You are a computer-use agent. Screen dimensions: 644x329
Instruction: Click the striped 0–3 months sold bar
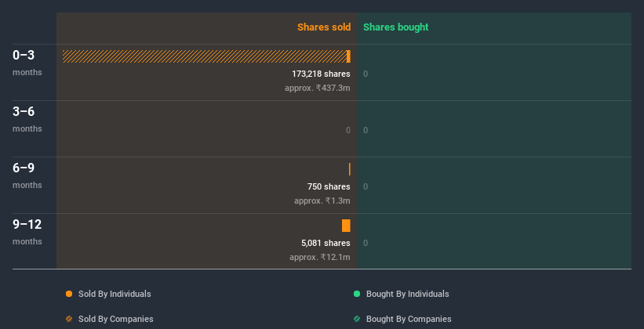click(x=204, y=56)
